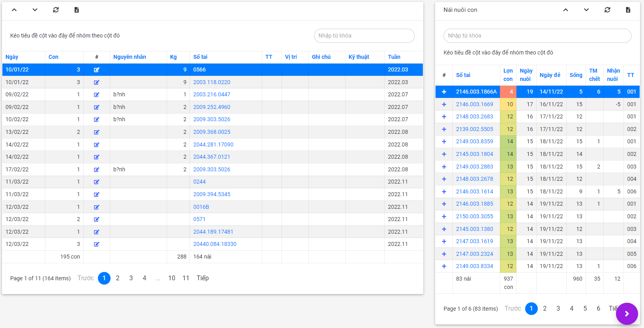This screenshot has width=644, height=328.
Task: Open sow link 2147.003.2324
Action: [x=475, y=254]
